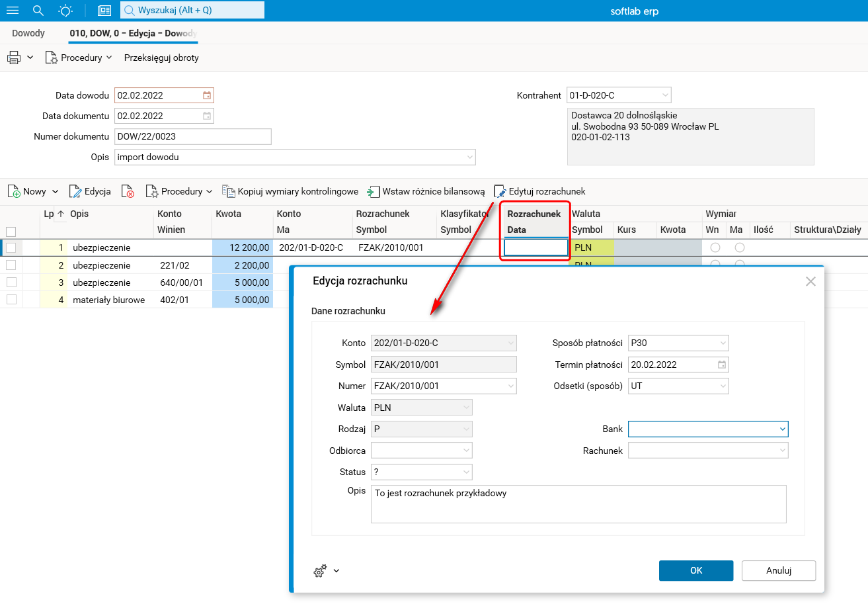This screenshot has width=868, height=612.
Task: Click the Nowy button
Action: [x=27, y=191]
